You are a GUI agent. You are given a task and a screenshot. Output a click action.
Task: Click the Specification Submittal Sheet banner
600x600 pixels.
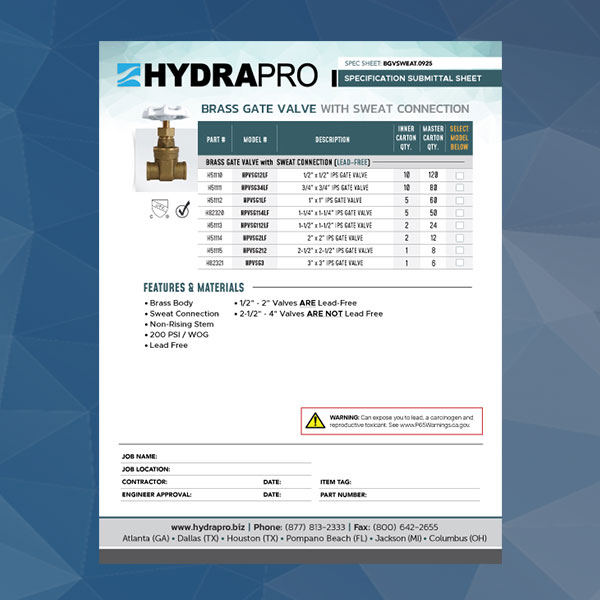pos(419,78)
